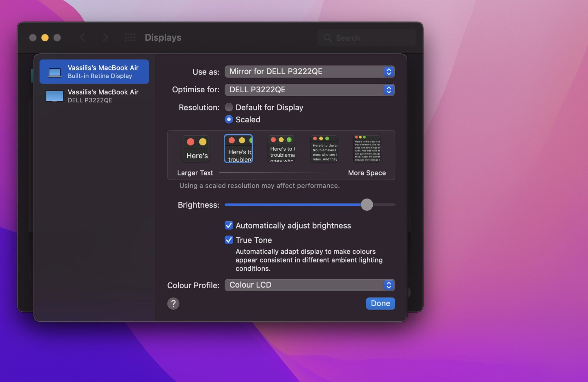
Task: Click the 'Larger Text' label
Action: tap(195, 173)
